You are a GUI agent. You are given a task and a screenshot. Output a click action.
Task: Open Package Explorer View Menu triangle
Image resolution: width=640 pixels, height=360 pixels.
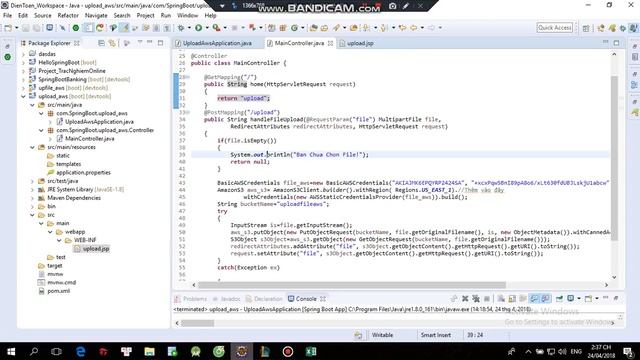pyautogui.click(x=140, y=43)
